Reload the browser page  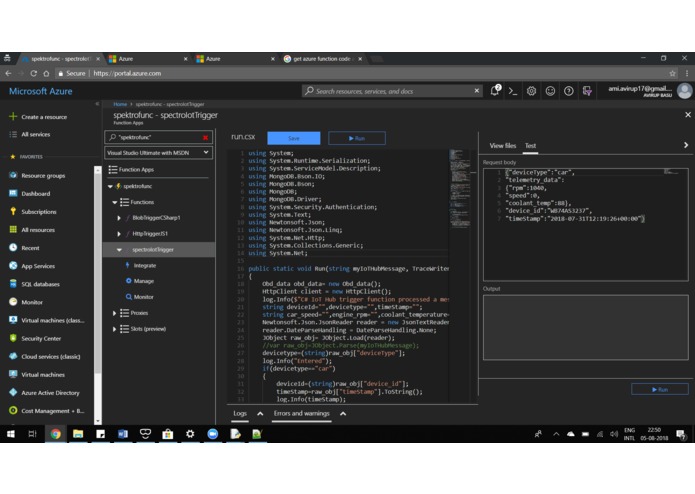(33, 73)
